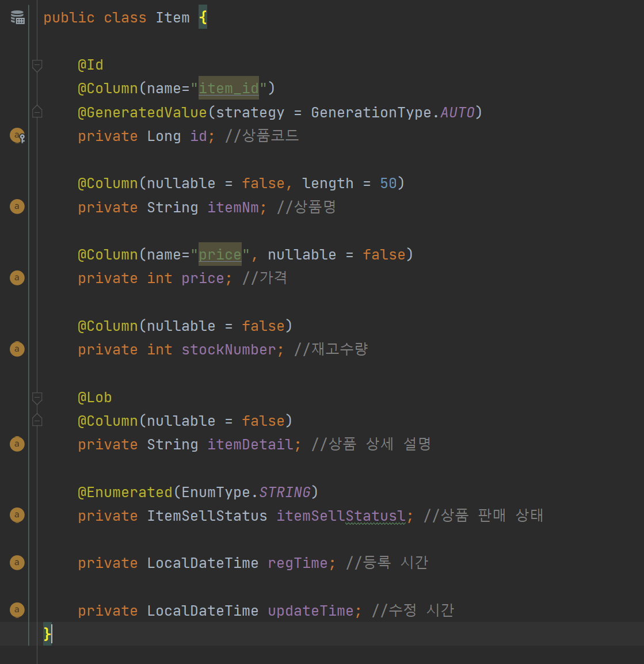Click the attribute gutter icon beside updateTime

point(17,610)
